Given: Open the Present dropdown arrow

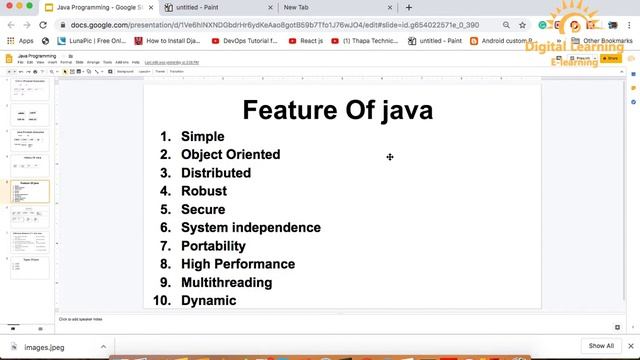Looking at the screenshot, I should (595, 58).
